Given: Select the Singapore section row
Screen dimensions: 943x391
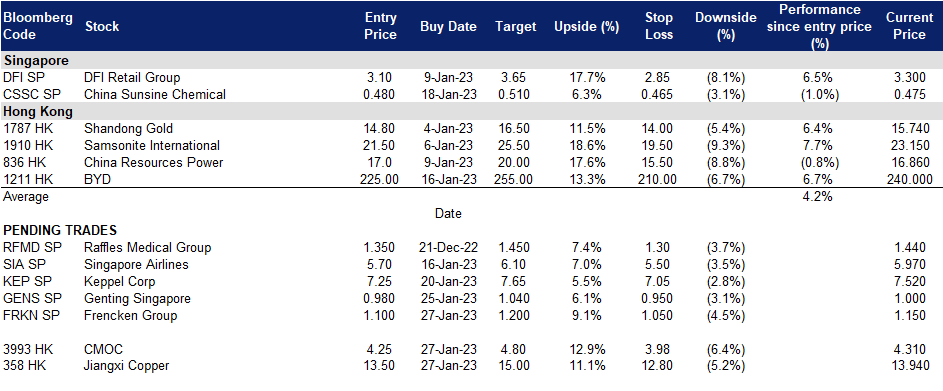Looking at the screenshot, I should (x=472, y=60).
